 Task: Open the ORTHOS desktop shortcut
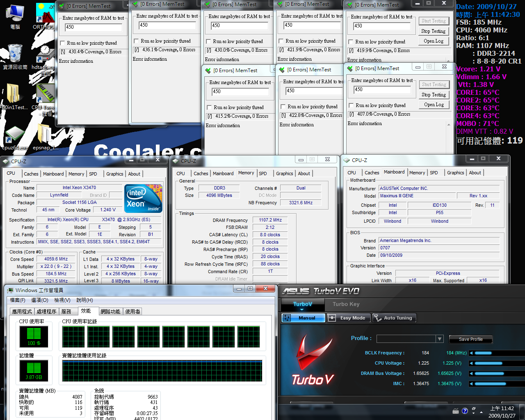(44, 16)
